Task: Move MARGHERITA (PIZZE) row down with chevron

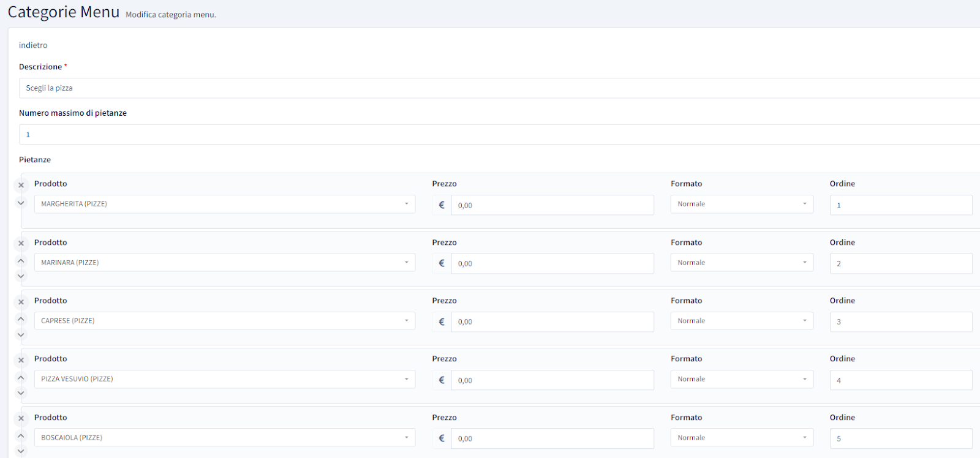Action: tap(21, 203)
